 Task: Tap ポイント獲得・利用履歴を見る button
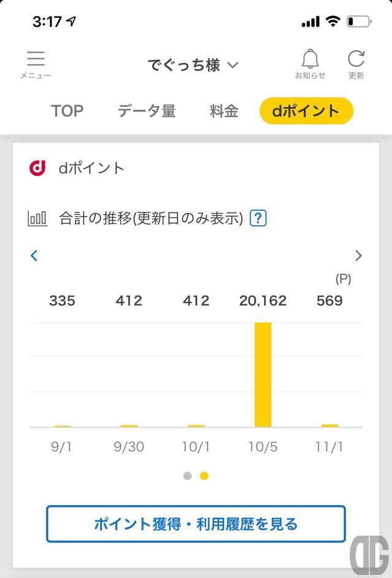click(196, 524)
